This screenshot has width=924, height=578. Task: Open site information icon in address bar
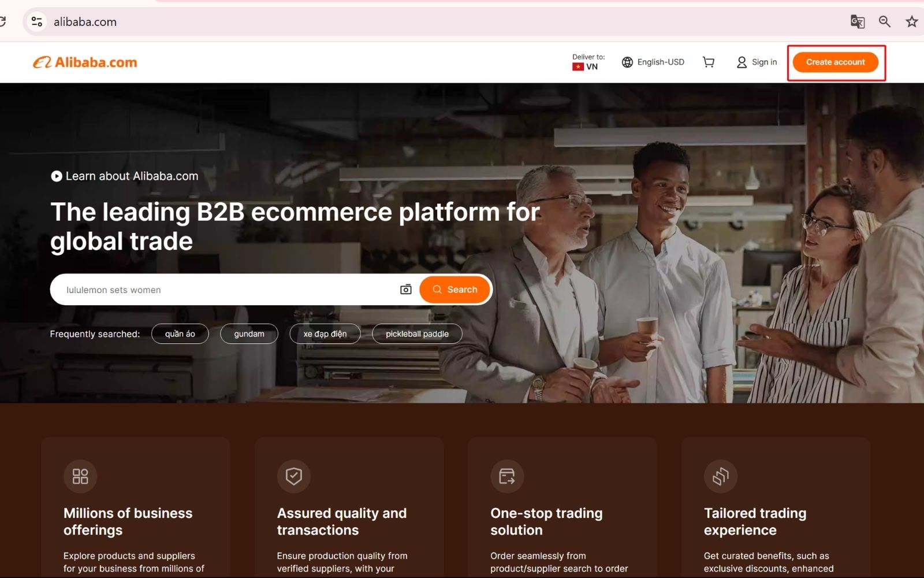click(37, 21)
